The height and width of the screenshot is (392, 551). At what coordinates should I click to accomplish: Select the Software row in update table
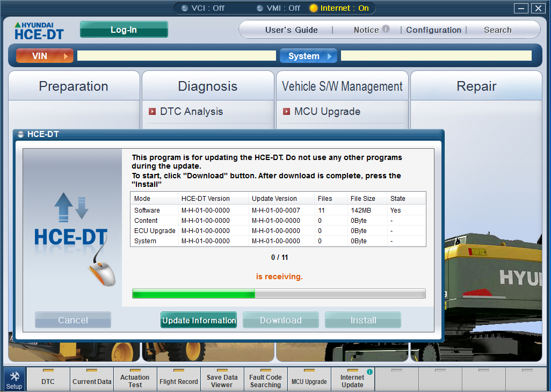tap(278, 210)
